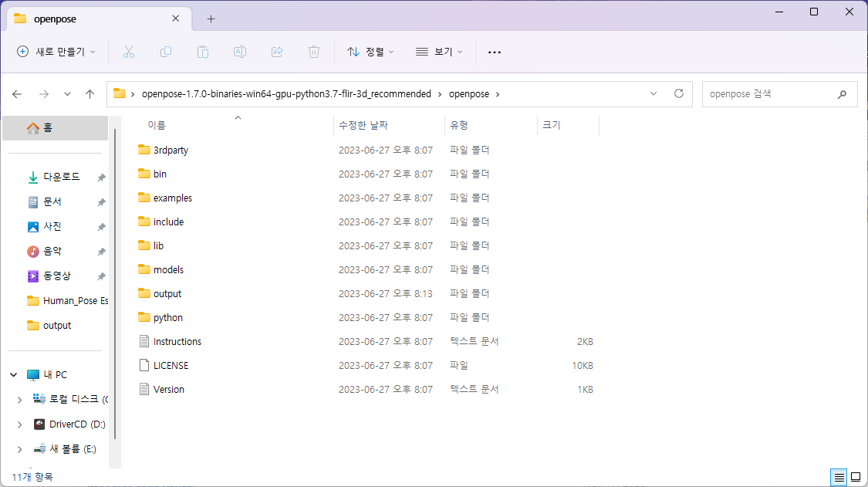Expand chevron after openpose in breadcrumb
The height and width of the screenshot is (487, 868).
pyautogui.click(x=498, y=94)
